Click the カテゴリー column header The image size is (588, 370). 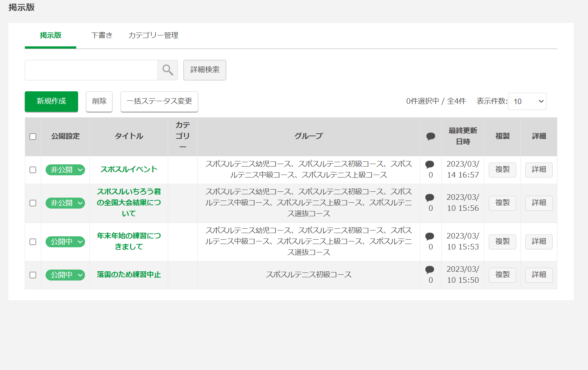tap(183, 136)
